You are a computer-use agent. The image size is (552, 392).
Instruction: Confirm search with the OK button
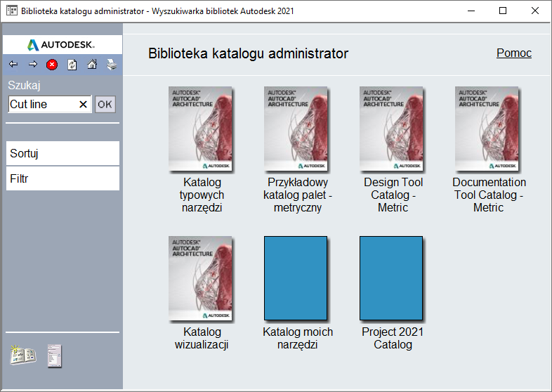(105, 104)
